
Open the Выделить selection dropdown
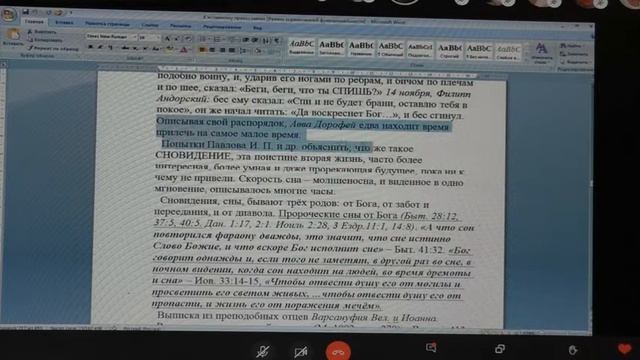point(575,62)
